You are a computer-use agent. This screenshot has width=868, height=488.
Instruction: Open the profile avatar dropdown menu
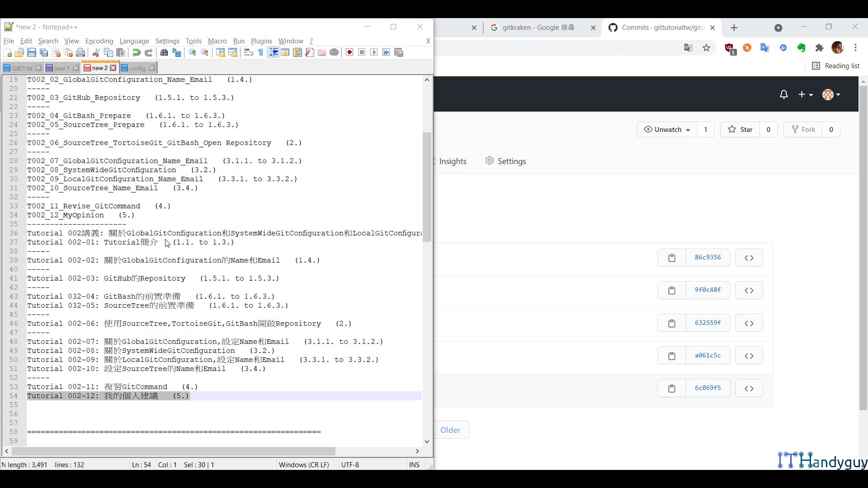pos(831,94)
